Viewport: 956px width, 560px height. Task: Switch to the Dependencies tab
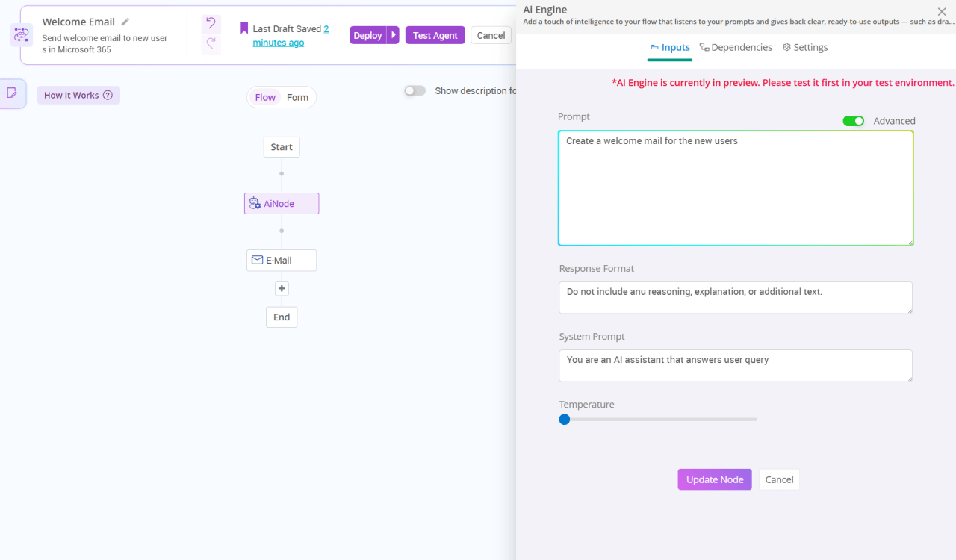[736, 46]
